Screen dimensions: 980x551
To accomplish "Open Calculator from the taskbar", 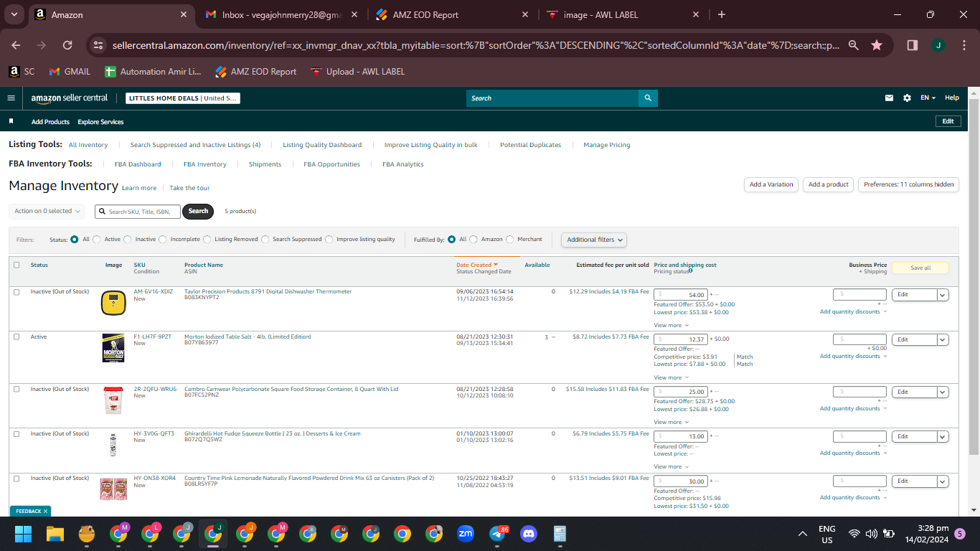I will click(560, 534).
